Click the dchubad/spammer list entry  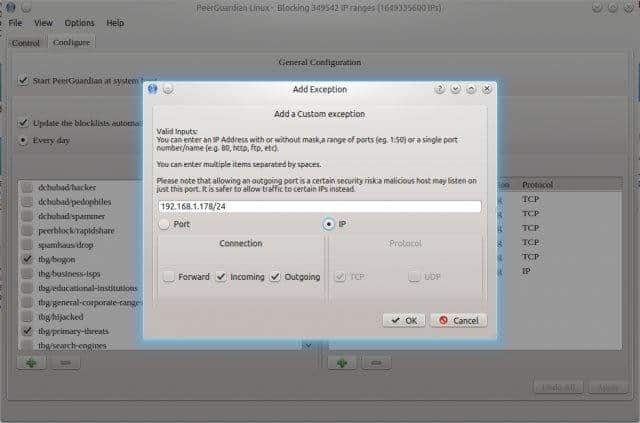tap(71, 216)
